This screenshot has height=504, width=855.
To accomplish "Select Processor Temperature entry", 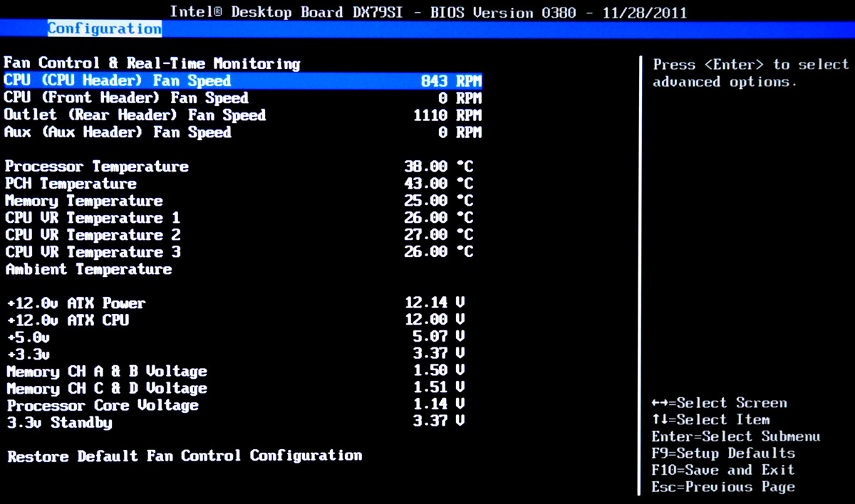I will (x=97, y=167).
